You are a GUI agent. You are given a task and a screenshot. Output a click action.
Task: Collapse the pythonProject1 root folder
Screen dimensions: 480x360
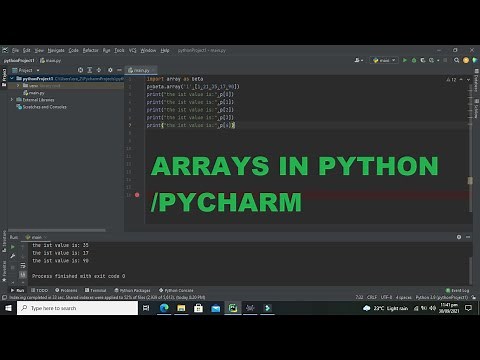click(12, 79)
